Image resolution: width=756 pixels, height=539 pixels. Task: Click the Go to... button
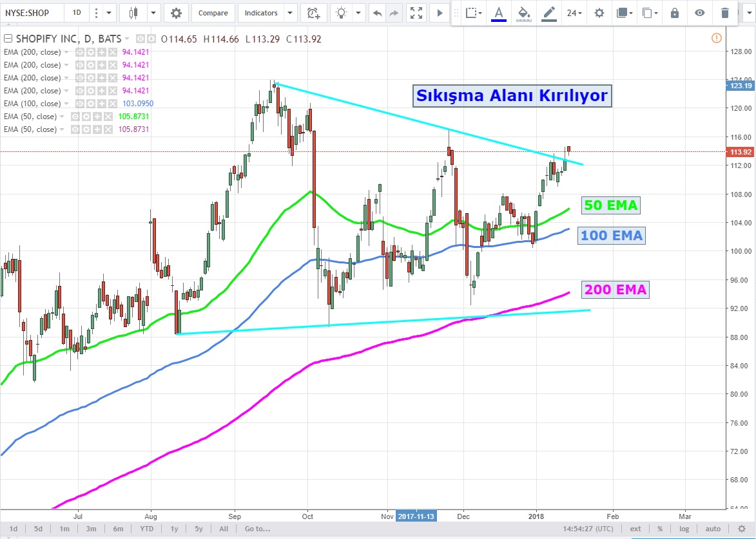pyautogui.click(x=257, y=529)
